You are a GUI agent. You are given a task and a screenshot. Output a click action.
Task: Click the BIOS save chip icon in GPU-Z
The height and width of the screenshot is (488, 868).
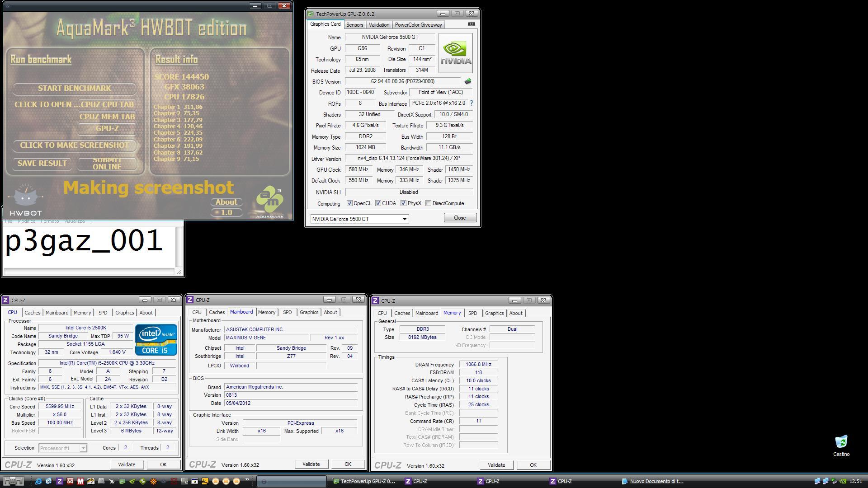[x=468, y=81]
